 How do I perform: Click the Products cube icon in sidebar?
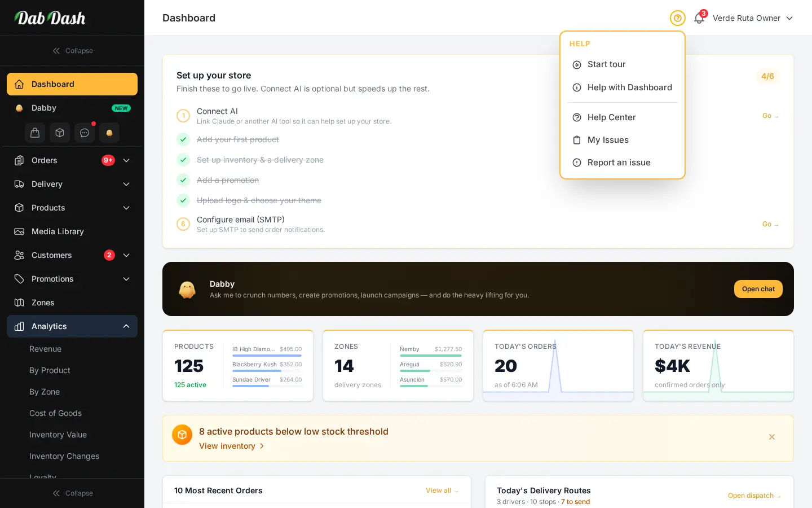click(19, 208)
